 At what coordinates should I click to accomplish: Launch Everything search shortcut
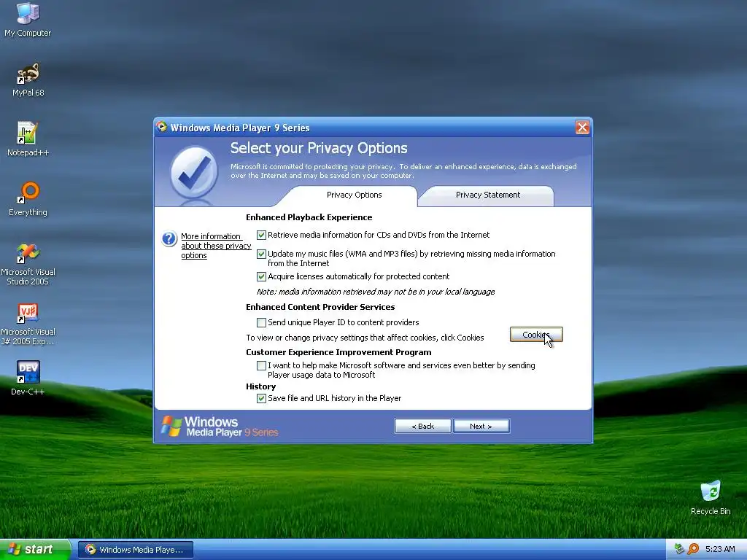click(28, 199)
